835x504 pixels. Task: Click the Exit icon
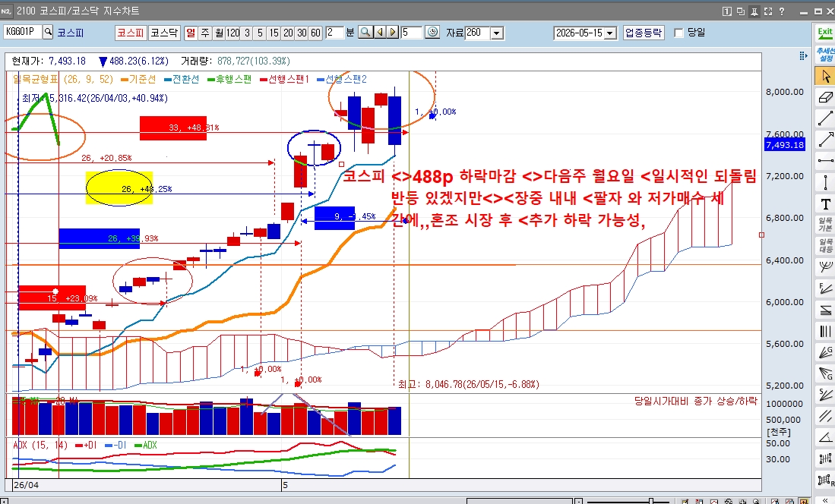click(825, 33)
